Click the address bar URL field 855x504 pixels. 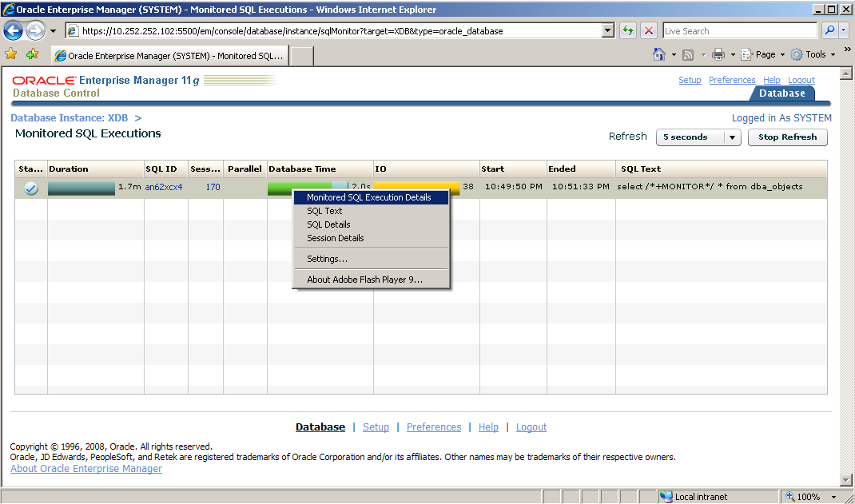(x=335, y=31)
